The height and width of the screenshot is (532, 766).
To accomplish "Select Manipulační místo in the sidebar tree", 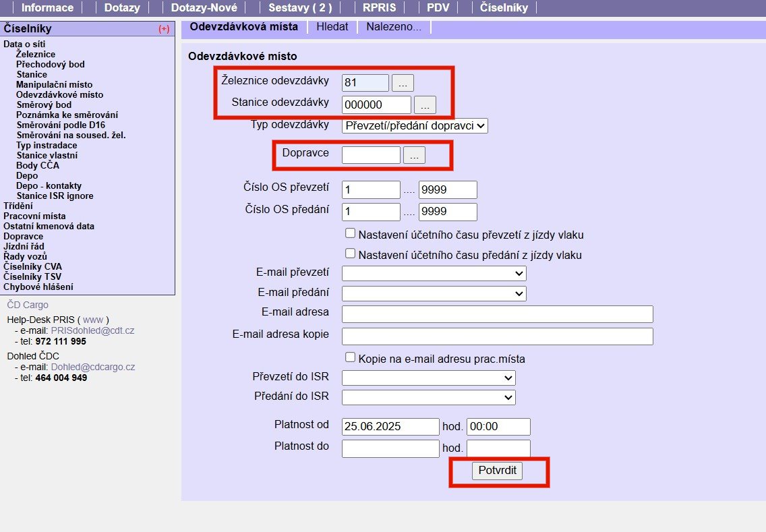I will pos(55,85).
